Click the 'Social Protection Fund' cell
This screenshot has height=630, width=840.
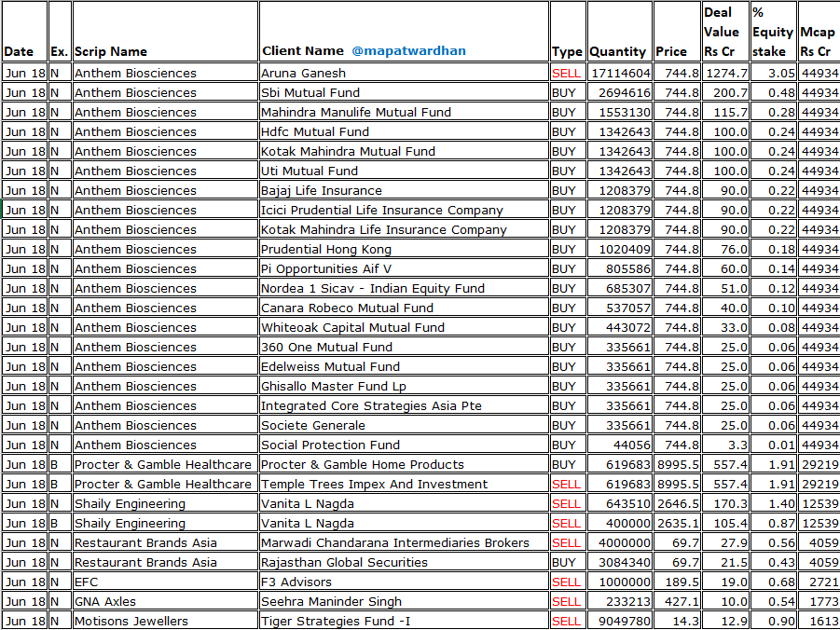[x=404, y=445]
